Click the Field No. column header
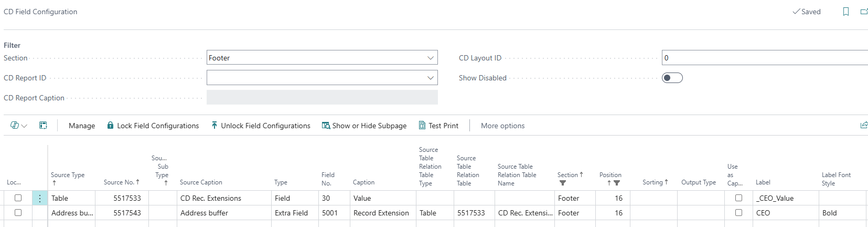 tap(328, 179)
